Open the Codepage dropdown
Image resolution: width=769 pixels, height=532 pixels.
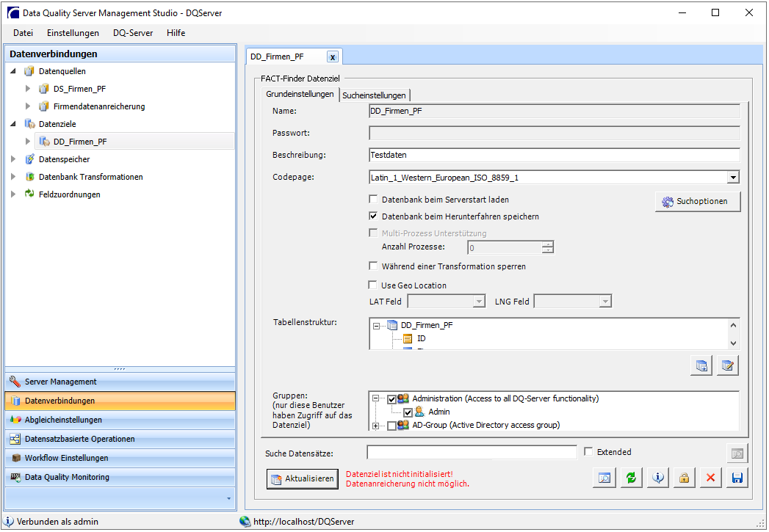point(733,178)
